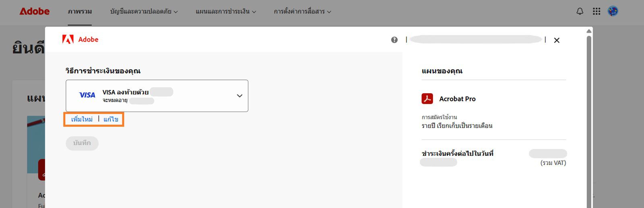Click the help question mark icon
644x208 pixels.
394,40
